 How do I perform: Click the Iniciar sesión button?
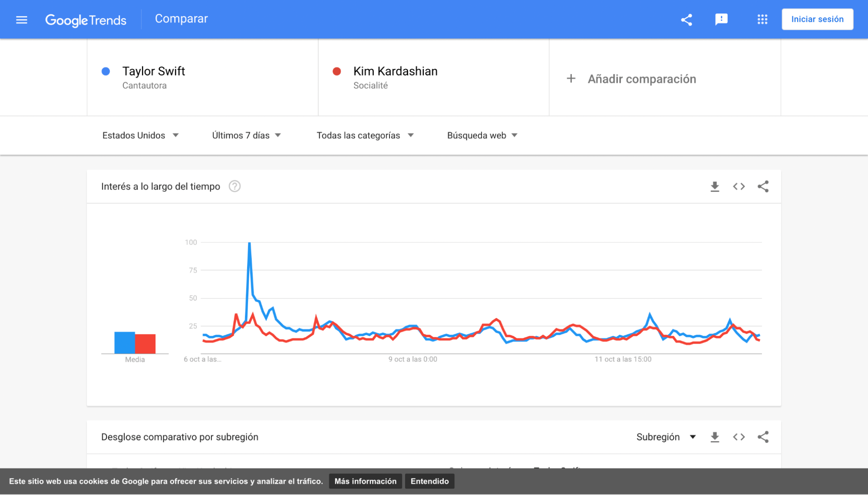click(x=817, y=20)
